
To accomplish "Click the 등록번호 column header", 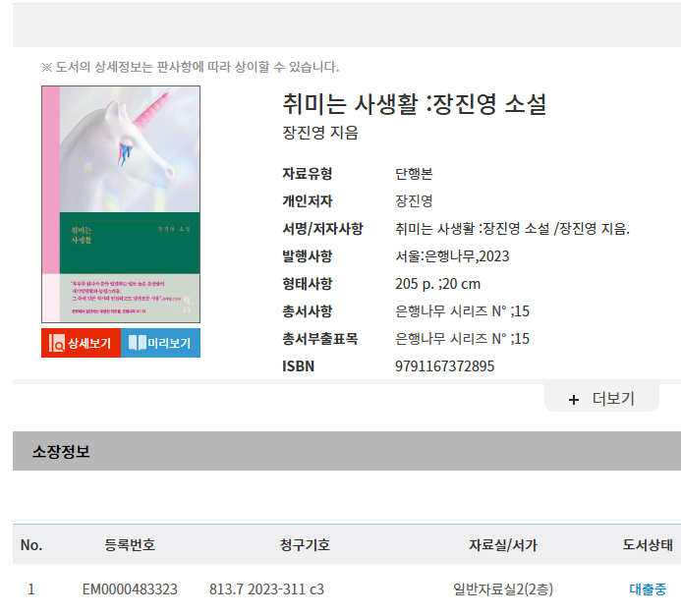I will point(130,545).
